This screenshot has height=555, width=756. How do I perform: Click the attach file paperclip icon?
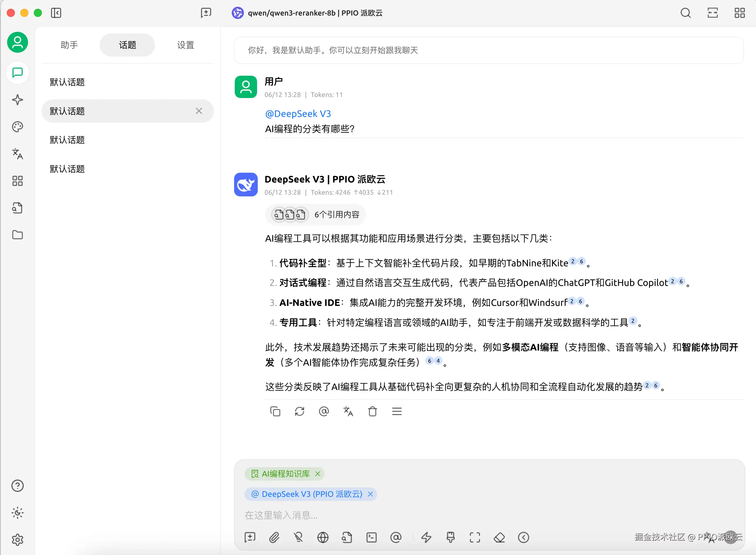(274, 537)
